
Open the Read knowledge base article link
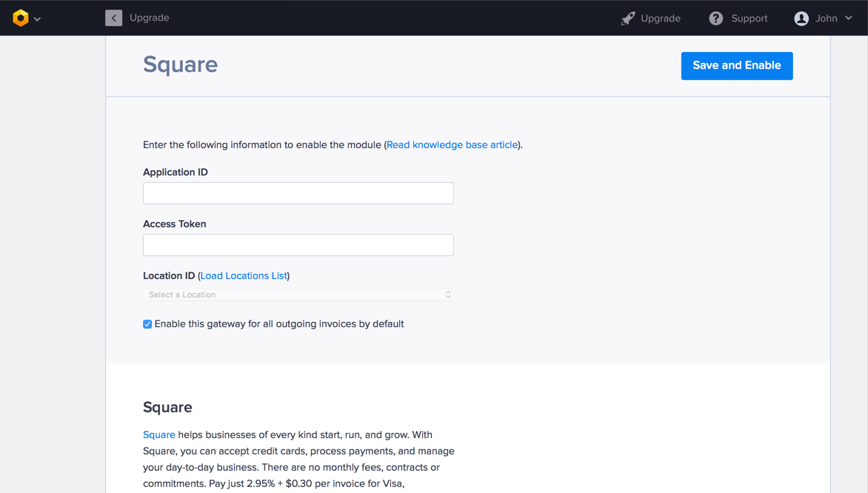[452, 145]
